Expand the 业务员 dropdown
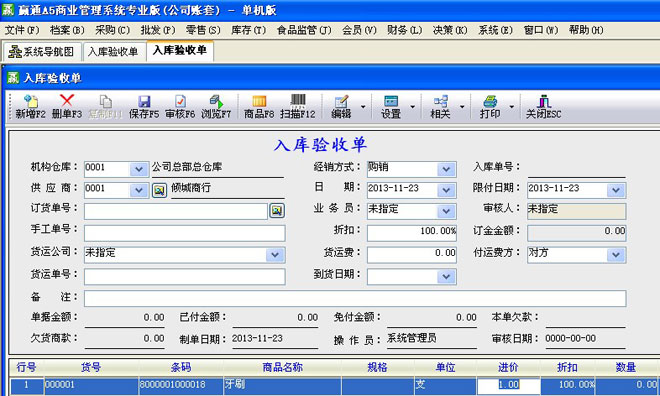 446,211
